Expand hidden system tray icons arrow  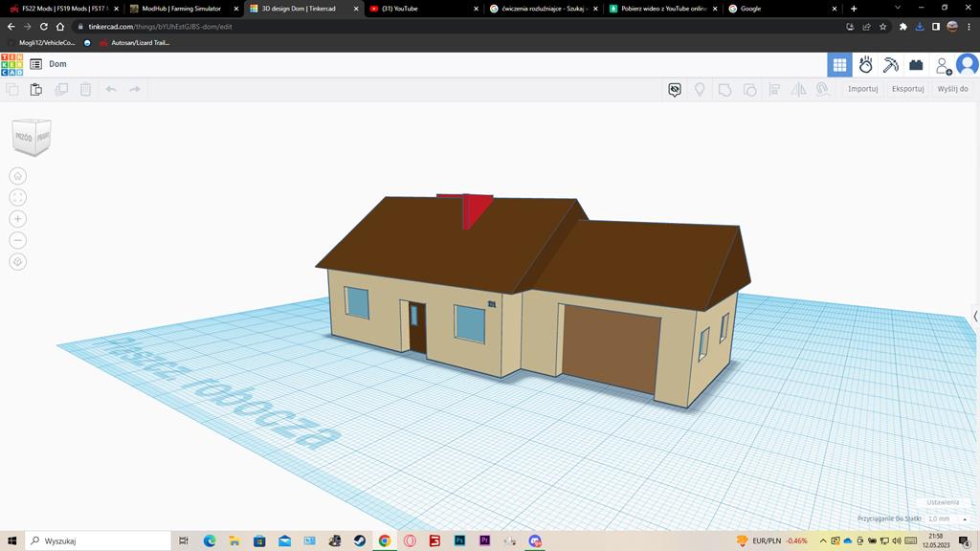pyautogui.click(x=823, y=541)
